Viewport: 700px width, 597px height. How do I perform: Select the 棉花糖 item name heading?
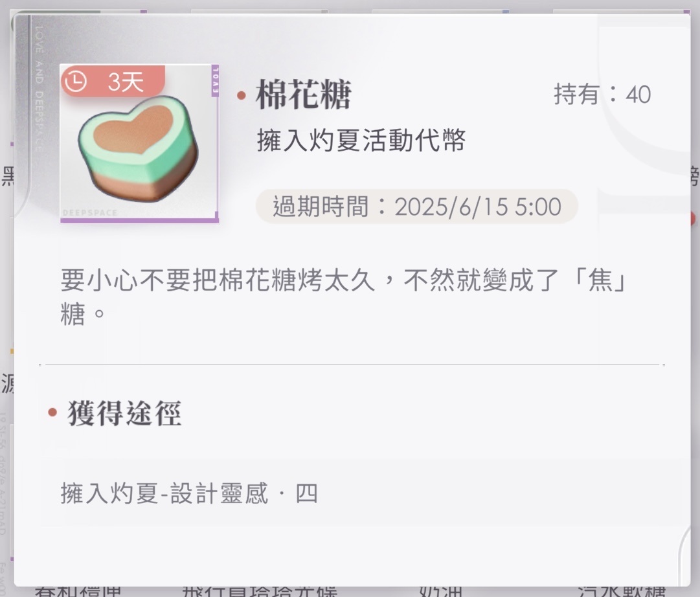click(304, 95)
